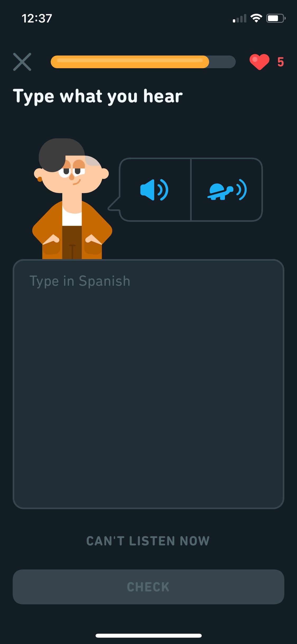Click the unfilled gray end of progress bar
This screenshot has height=644, width=297.
pos(222,62)
